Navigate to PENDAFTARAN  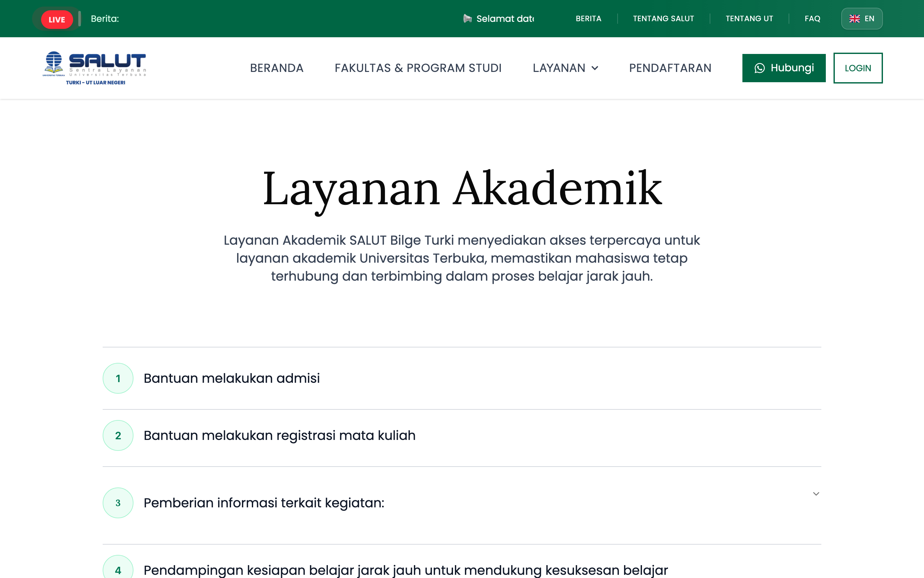pyautogui.click(x=670, y=68)
